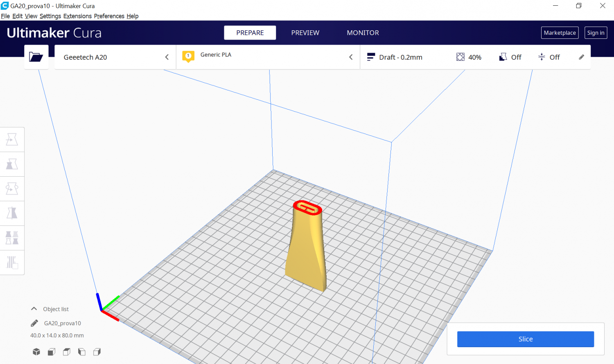
Task: Click the Generic PLA extruder icon
Action: point(188,56)
